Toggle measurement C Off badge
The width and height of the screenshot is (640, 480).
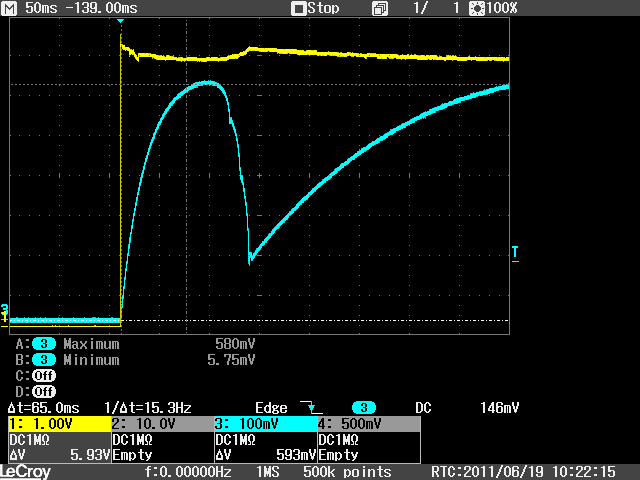point(44,376)
